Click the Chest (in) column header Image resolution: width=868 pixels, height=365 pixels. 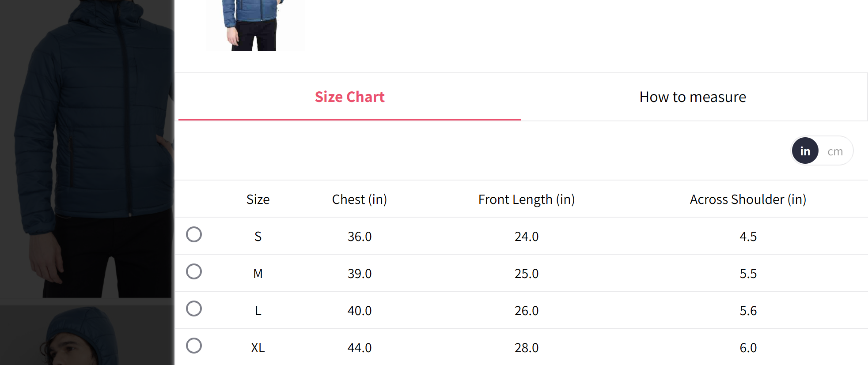[359, 199]
